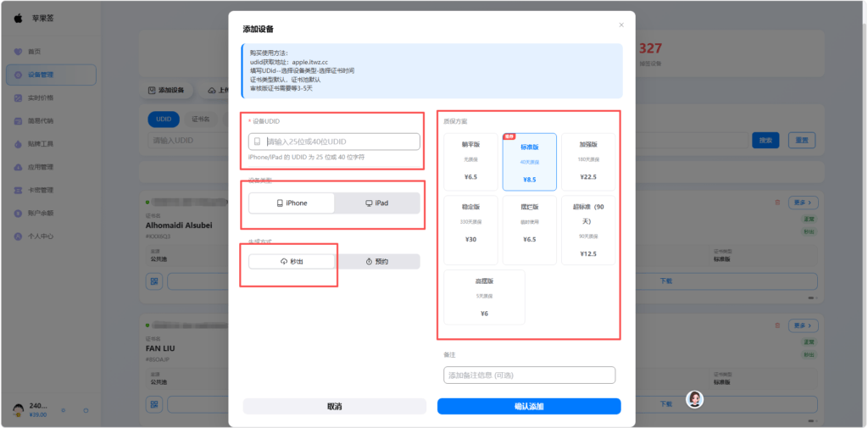Select iPhone as the device type
This screenshot has width=868, height=428.
292,203
